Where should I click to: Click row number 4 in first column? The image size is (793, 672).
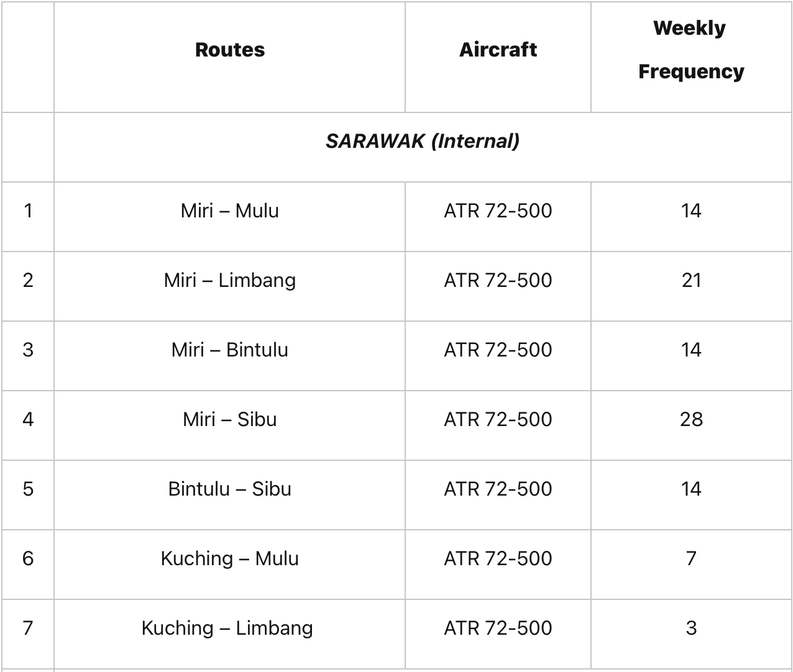(28, 420)
